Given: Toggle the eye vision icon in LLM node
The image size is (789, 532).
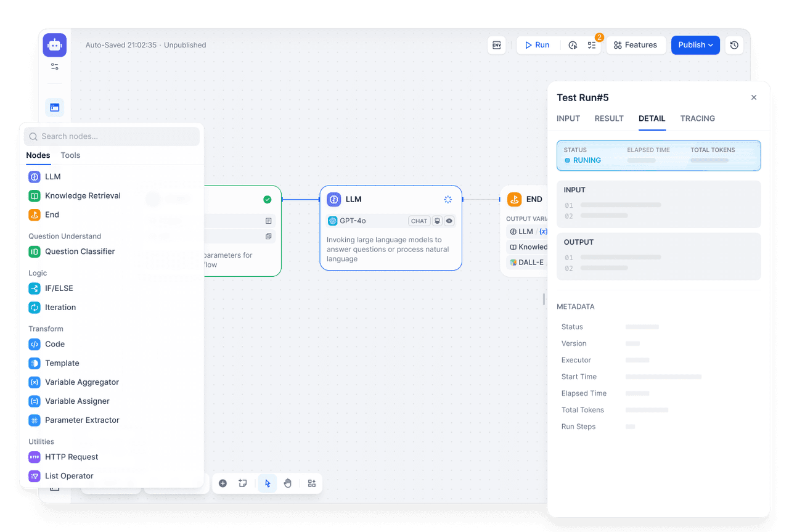Looking at the screenshot, I should (x=449, y=221).
